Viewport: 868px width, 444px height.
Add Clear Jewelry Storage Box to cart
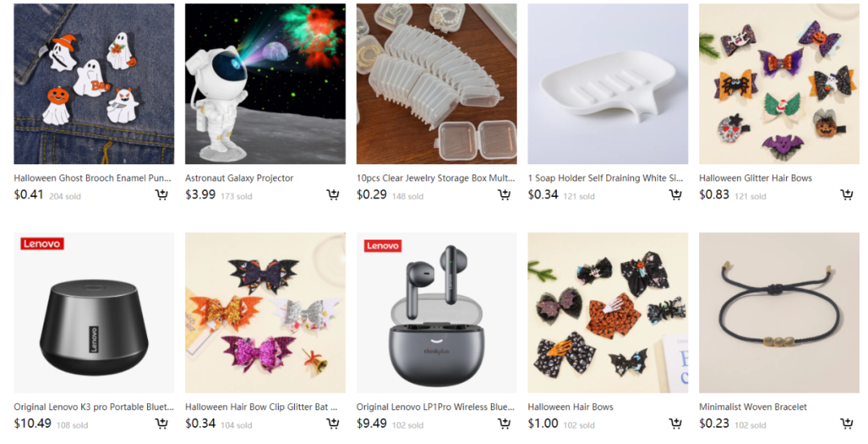pyautogui.click(x=504, y=195)
